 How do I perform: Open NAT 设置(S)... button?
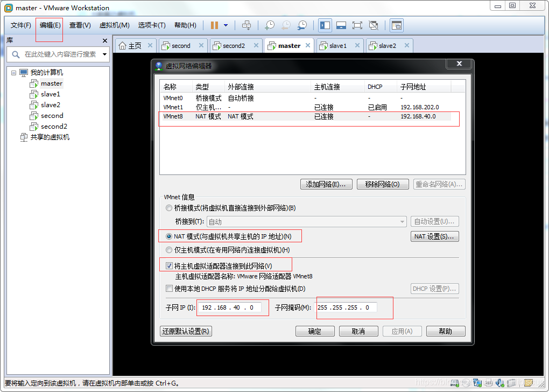click(434, 236)
